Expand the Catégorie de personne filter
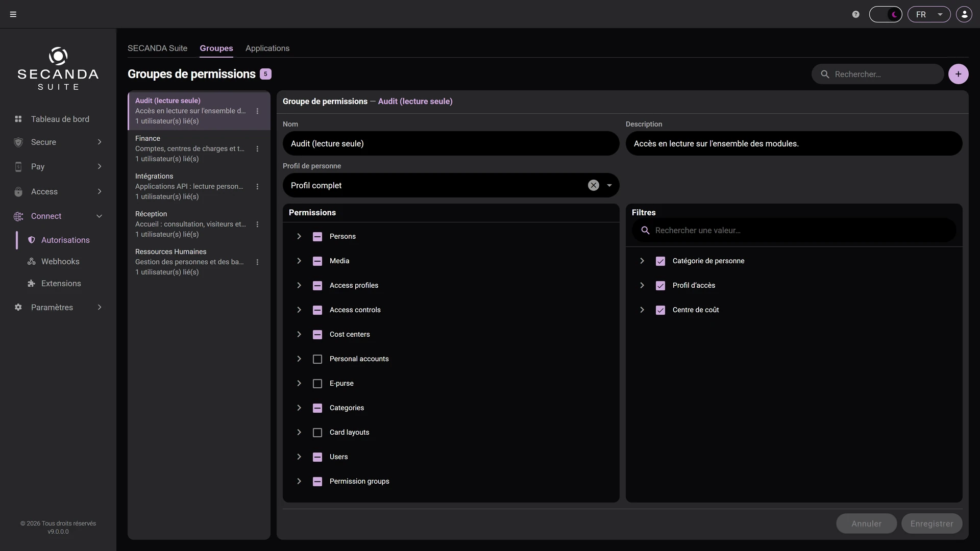 642,261
